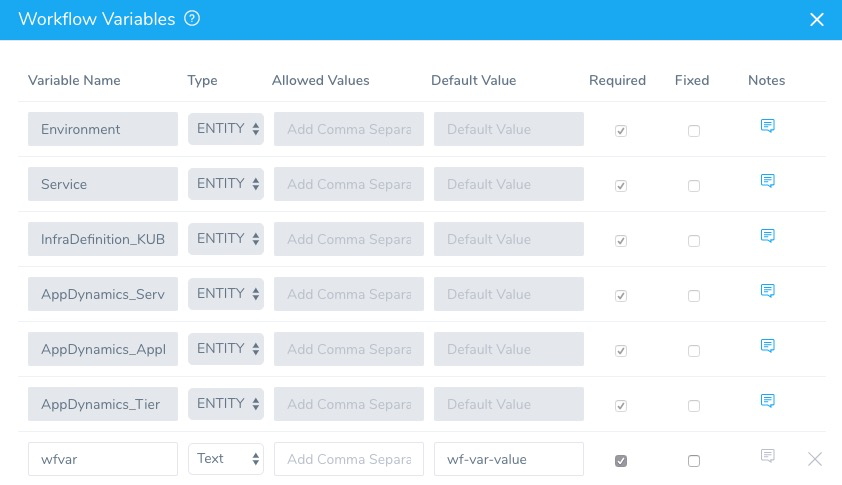Open notes for InfraDefinition_KUB variable
This screenshot has width=842, height=485.
[x=767, y=236]
